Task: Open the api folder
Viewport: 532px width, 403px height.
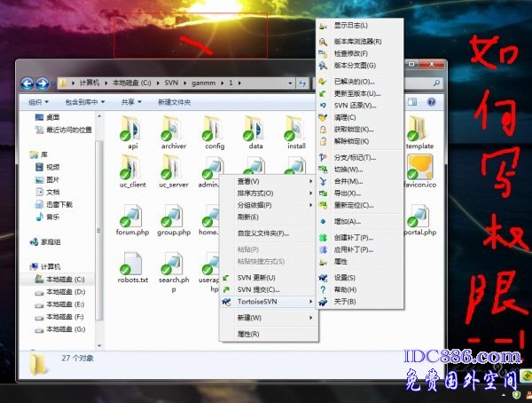Action: coord(133,131)
